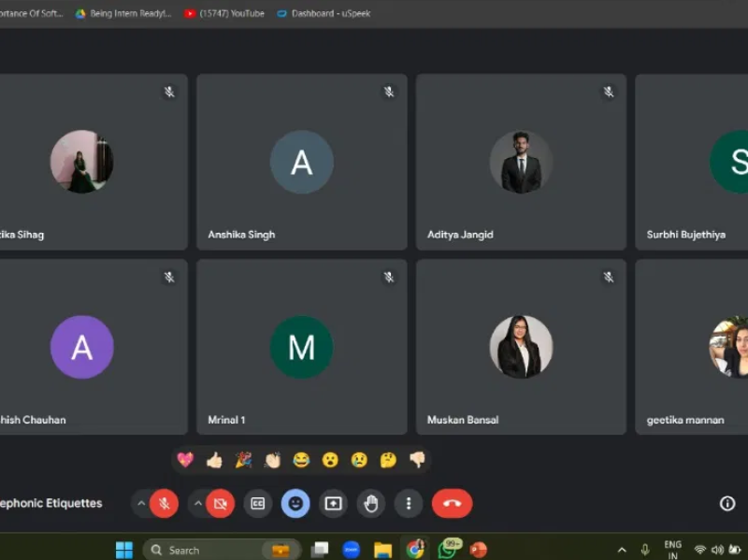Switch to the YouTube browser tab

224,13
